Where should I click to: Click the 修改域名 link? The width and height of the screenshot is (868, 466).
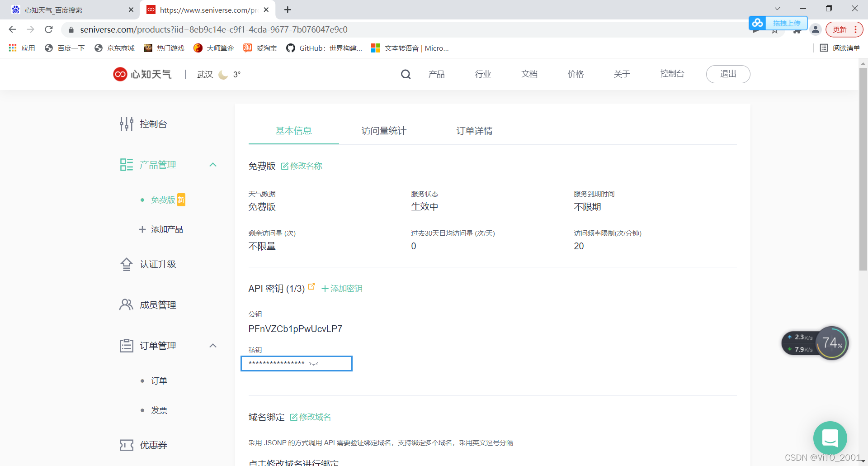click(x=315, y=417)
